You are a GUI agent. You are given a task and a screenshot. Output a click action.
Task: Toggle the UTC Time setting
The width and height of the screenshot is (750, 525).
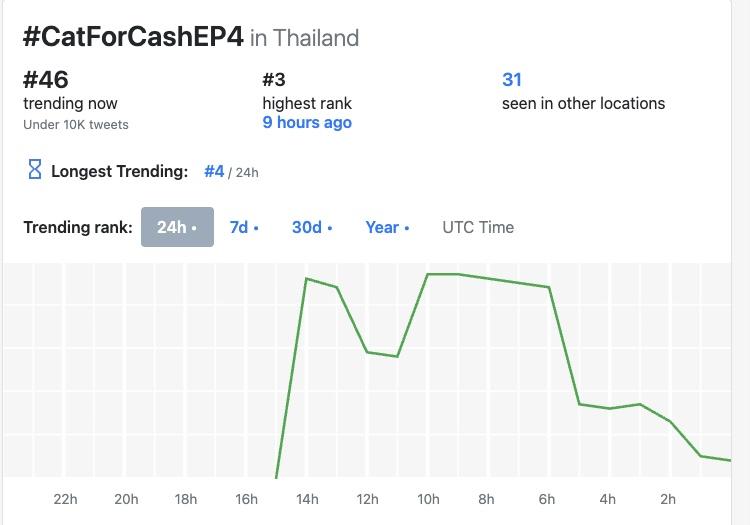(478, 227)
